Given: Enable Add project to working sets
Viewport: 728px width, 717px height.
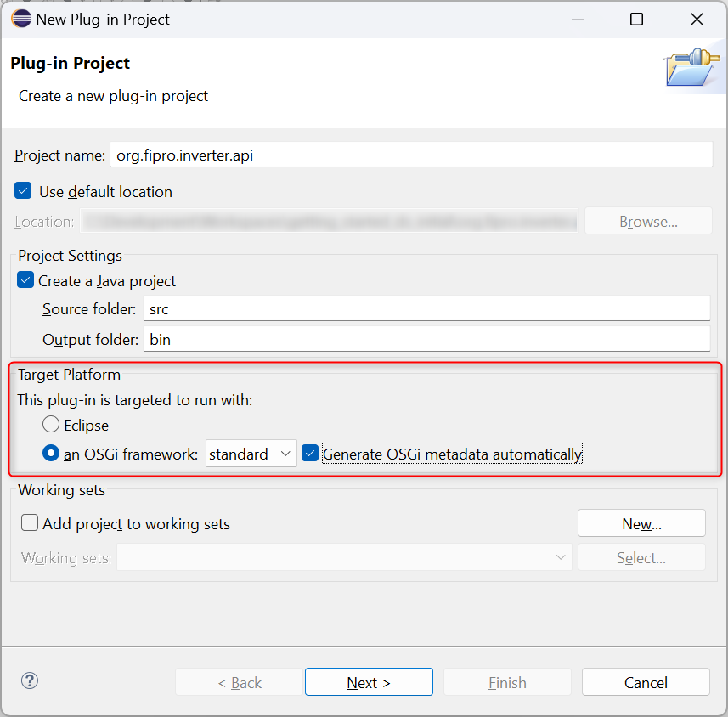Looking at the screenshot, I should coord(30,522).
